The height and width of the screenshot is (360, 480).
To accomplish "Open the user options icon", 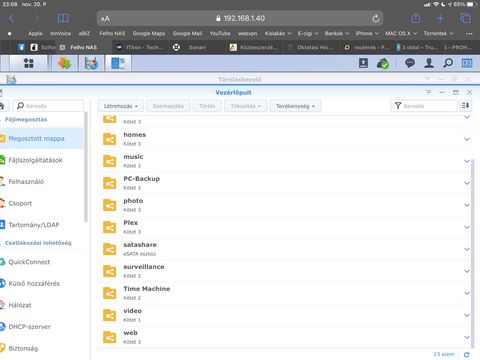I will pos(429,63).
